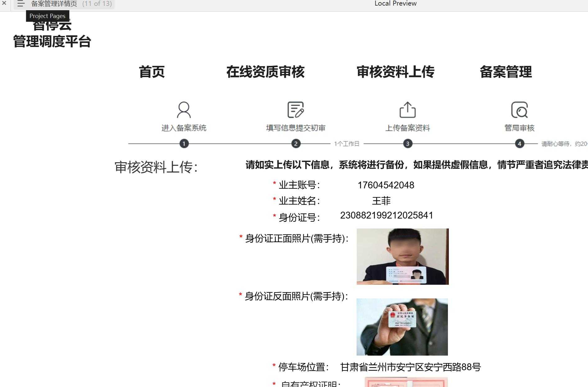Select step 2 marker on progress line
The width and height of the screenshot is (588, 387).
point(296,144)
